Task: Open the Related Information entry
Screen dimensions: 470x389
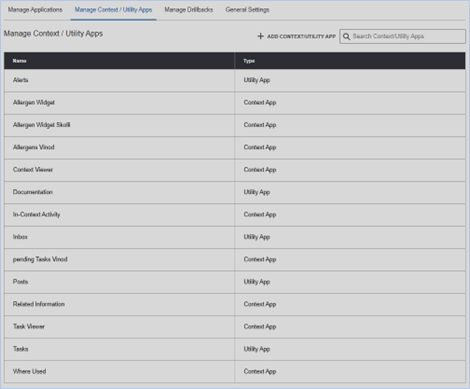Action: tap(39, 304)
